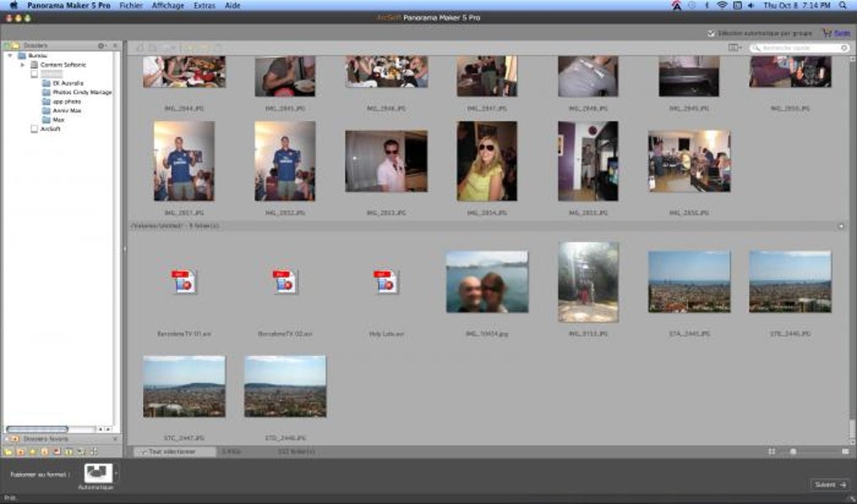Adjust the thumbnail size slider
The image size is (857, 504).
(793, 452)
